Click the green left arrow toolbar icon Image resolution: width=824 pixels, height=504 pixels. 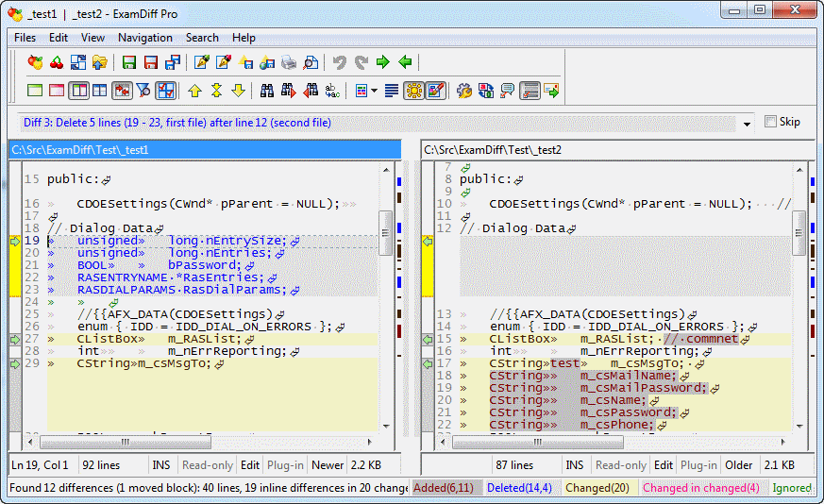[x=405, y=62]
